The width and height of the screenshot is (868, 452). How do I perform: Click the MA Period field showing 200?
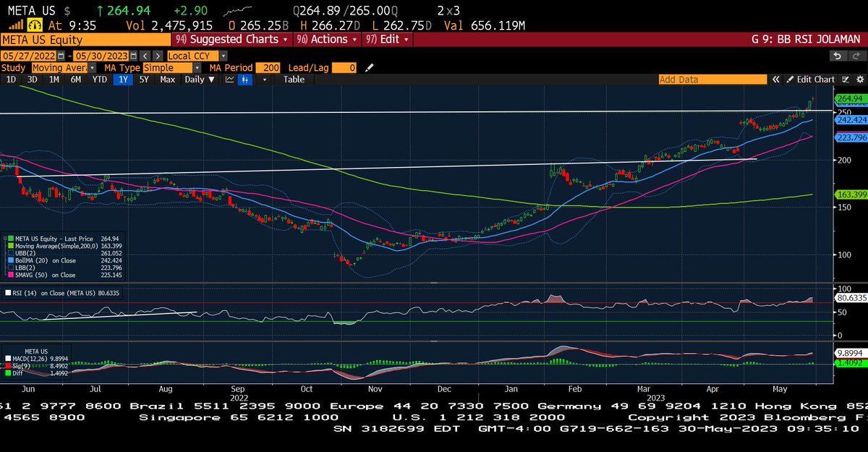[x=267, y=68]
